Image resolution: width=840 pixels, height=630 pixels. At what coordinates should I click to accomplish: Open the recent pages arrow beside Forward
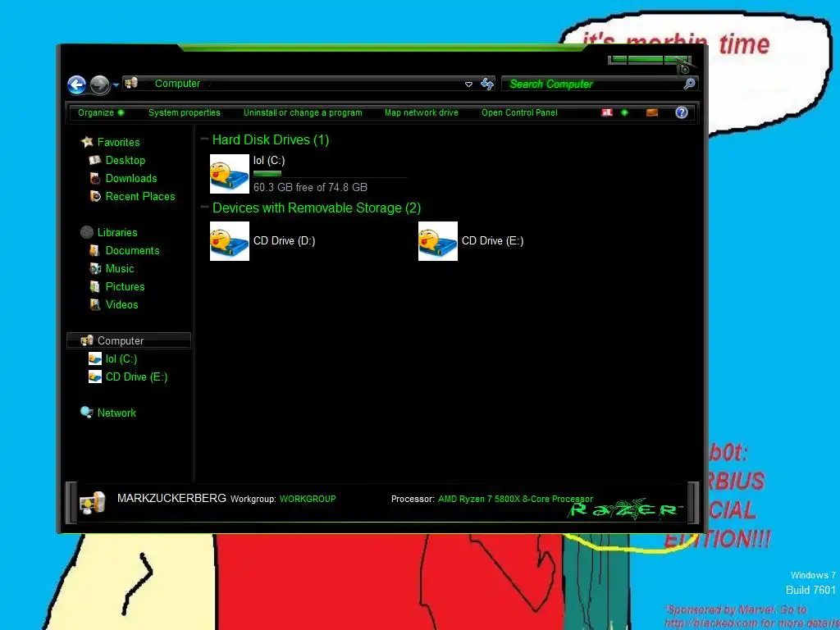coord(116,84)
